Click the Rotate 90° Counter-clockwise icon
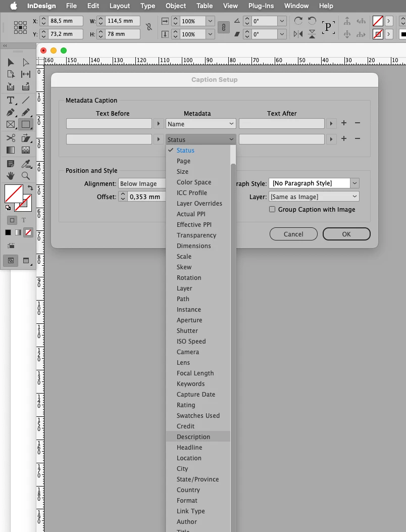The image size is (406, 532). pos(312,21)
